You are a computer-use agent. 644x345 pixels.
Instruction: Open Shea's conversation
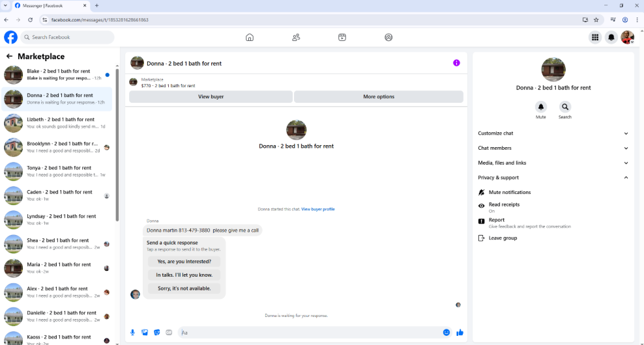pyautogui.click(x=57, y=244)
